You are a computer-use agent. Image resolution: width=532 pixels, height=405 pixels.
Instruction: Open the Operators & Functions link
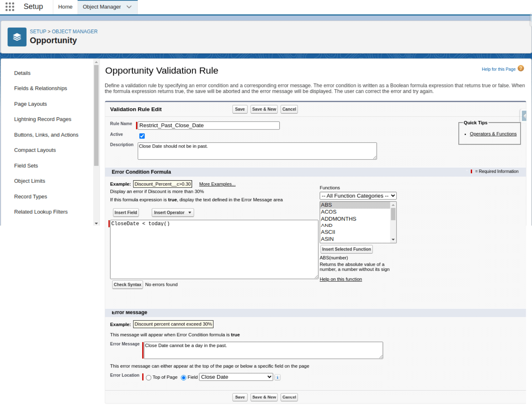(x=493, y=134)
